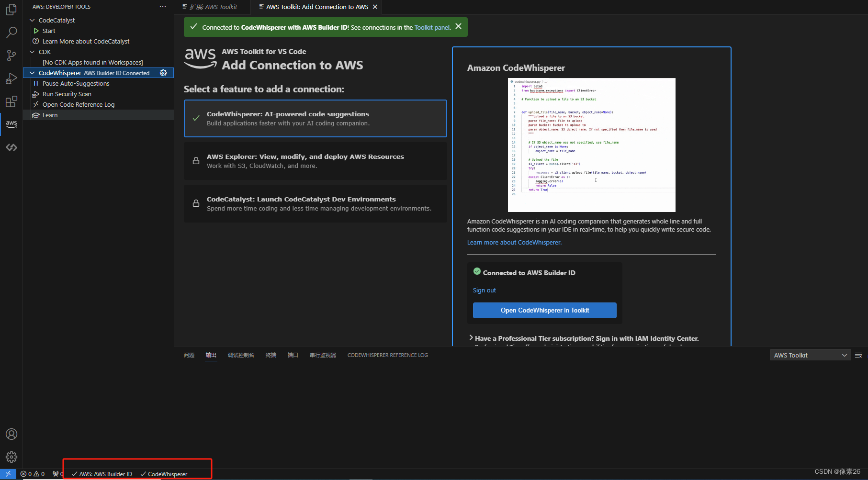This screenshot has width=868, height=480.
Task: Click the Toolkit panel link in notification
Action: [x=432, y=27]
